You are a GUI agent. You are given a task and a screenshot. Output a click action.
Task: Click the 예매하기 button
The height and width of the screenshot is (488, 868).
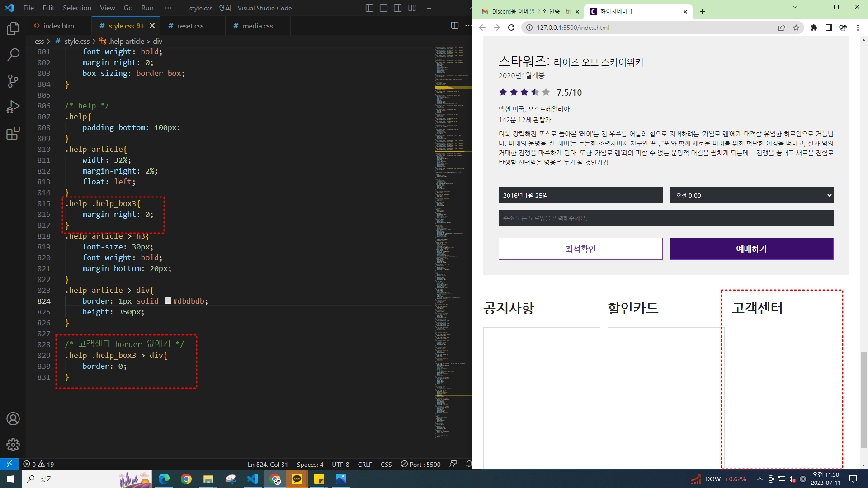click(751, 249)
